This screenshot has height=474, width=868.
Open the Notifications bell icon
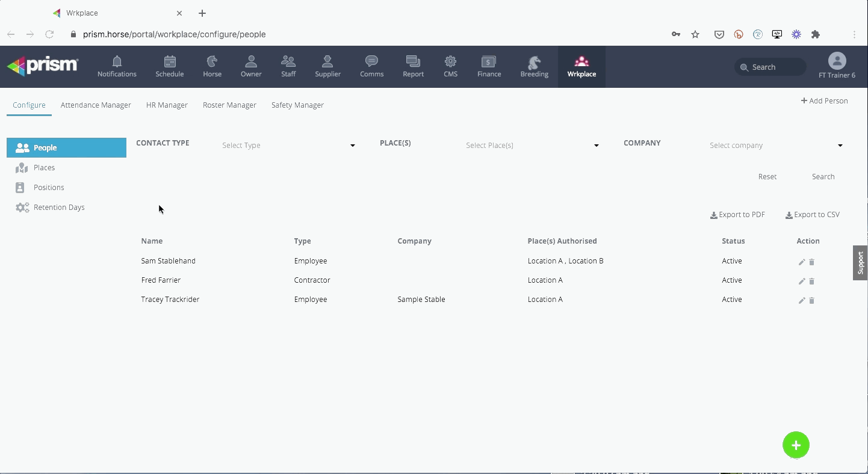coord(117,61)
